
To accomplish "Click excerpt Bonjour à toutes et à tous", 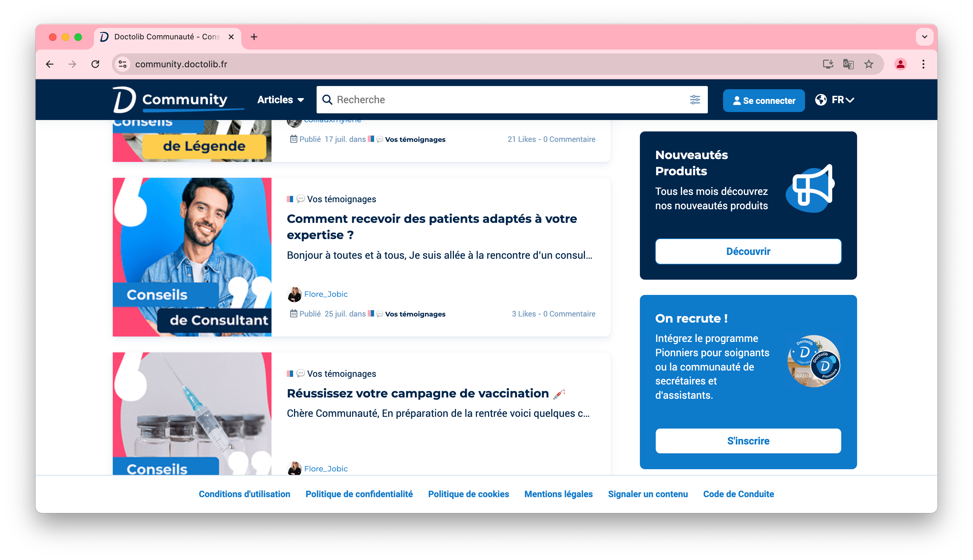I will tap(440, 255).
